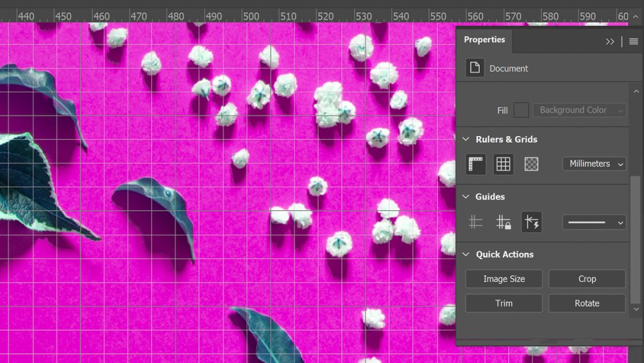Click the panel scrollbar down arrow
Image resolution: width=644 pixels, height=363 pixels.
636,309
